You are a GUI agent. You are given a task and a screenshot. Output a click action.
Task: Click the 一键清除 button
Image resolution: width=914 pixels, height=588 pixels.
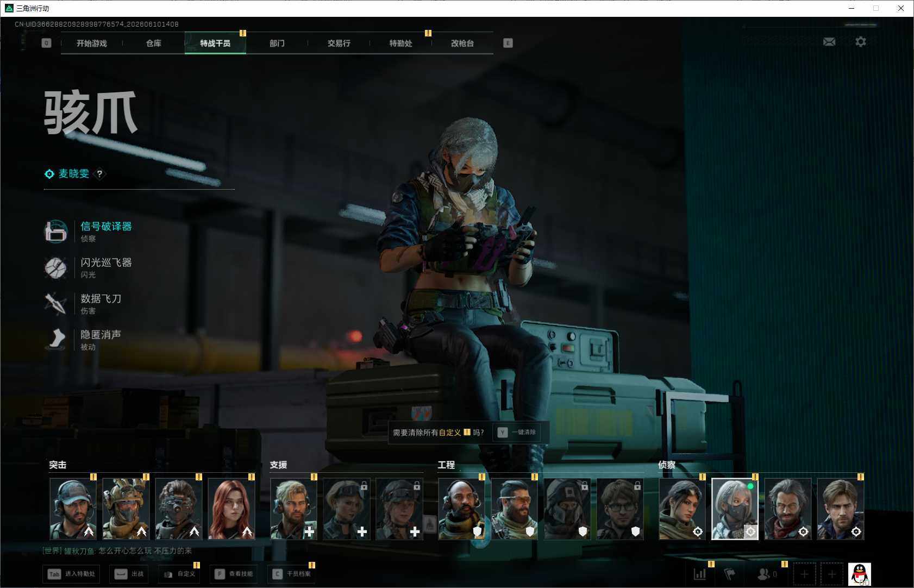tap(517, 433)
